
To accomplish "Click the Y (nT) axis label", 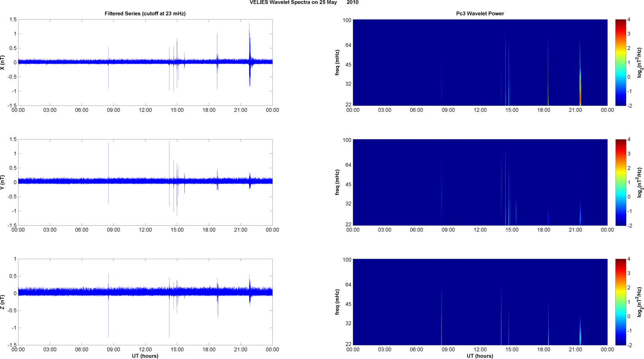I will tap(3, 182).
